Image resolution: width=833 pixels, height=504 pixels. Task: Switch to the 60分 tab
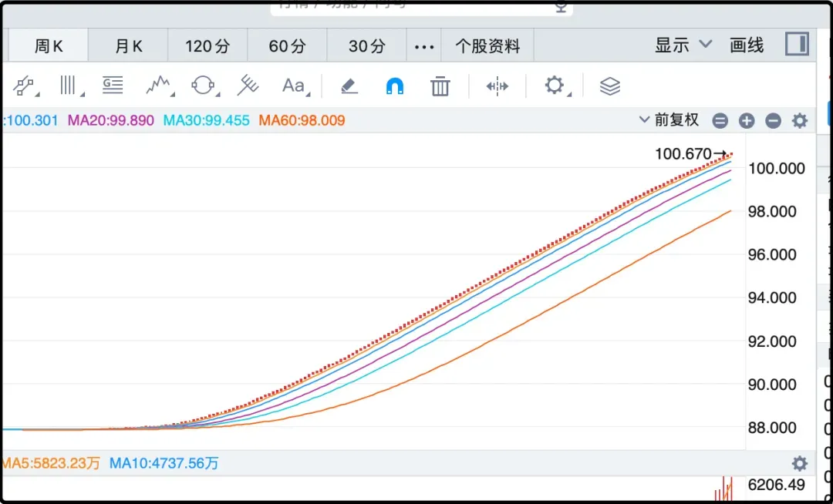click(287, 46)
